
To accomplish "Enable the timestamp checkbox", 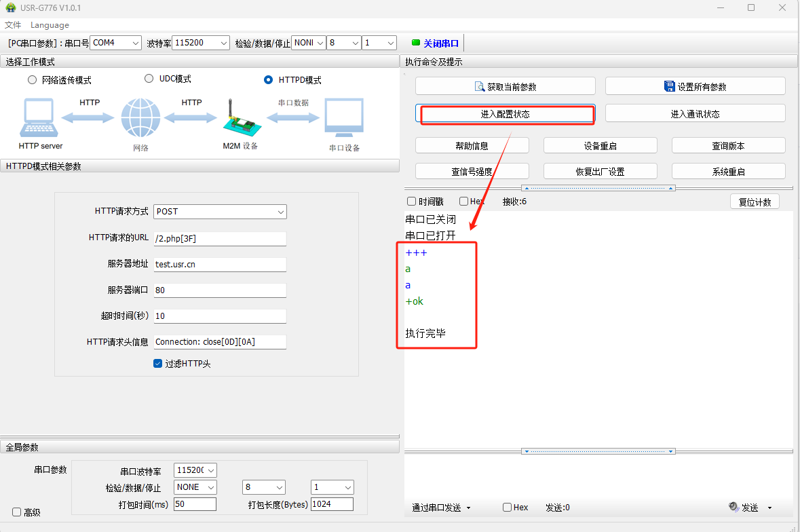I will [411, 202].
